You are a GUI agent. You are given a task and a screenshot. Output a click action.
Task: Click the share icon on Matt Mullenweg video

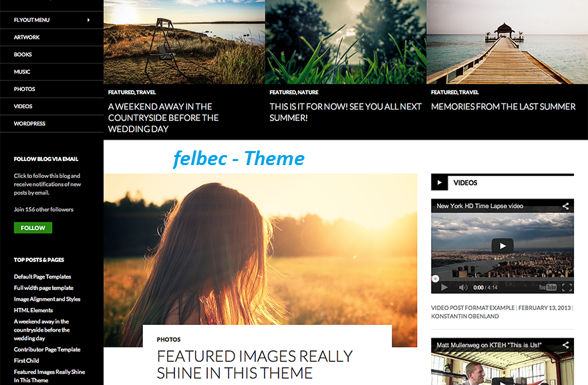click(x=565, y=345)
